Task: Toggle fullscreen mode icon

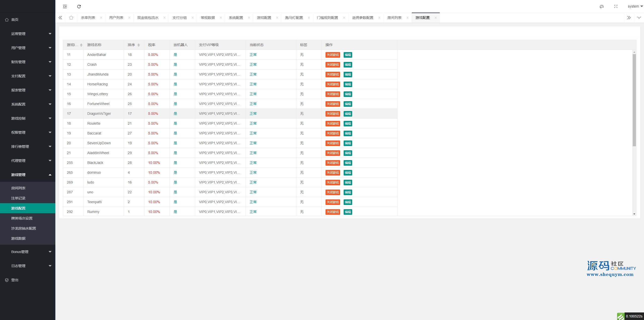Action: (616, 7)
